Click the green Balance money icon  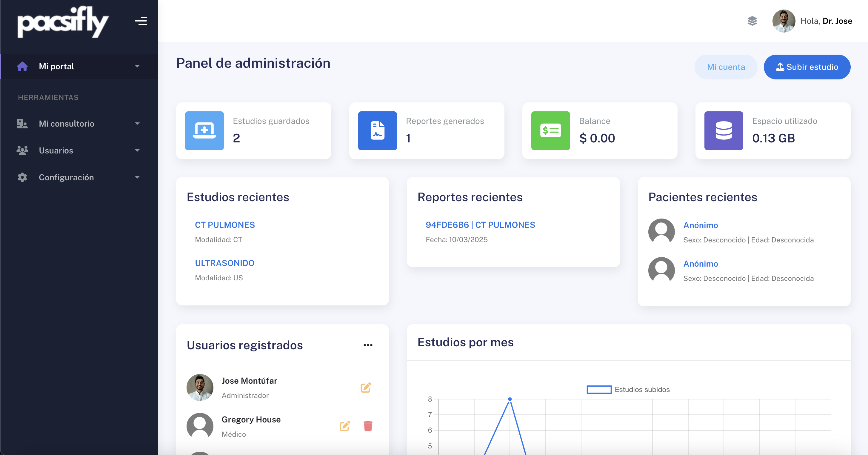pyautogui.click(x=550, y=131)
